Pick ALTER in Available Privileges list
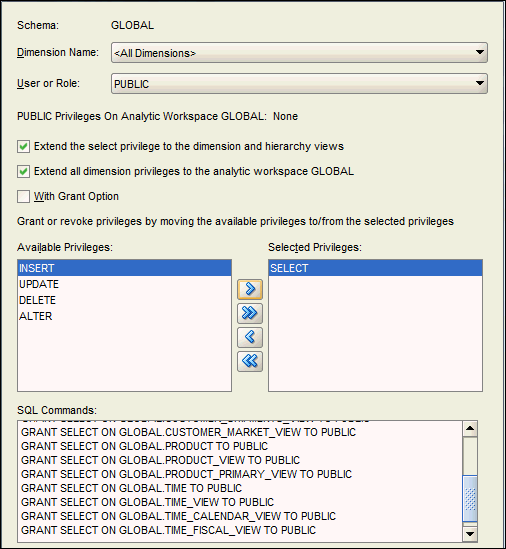This screenshot has width=506, height=549. (x=124, y=316)
